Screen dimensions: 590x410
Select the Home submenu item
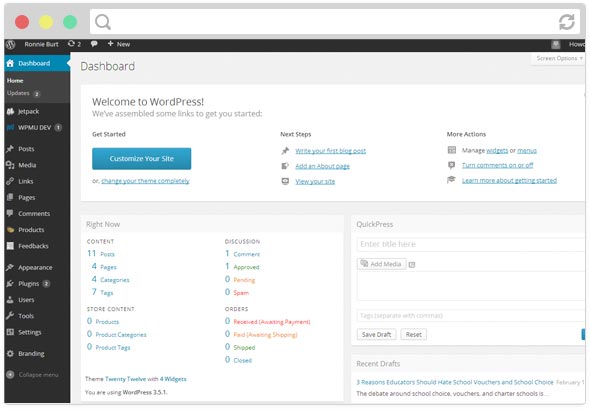(x=15, y=80)
